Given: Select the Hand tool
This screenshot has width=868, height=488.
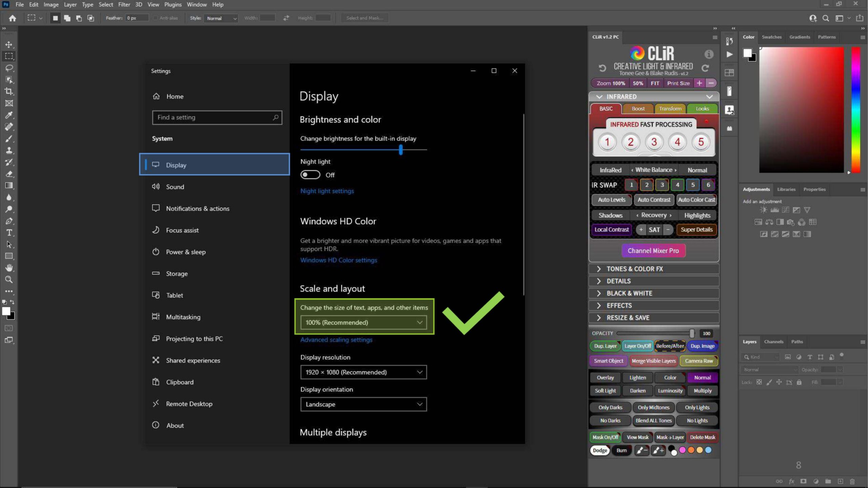Looking at the screenshot, I should 9,268.
